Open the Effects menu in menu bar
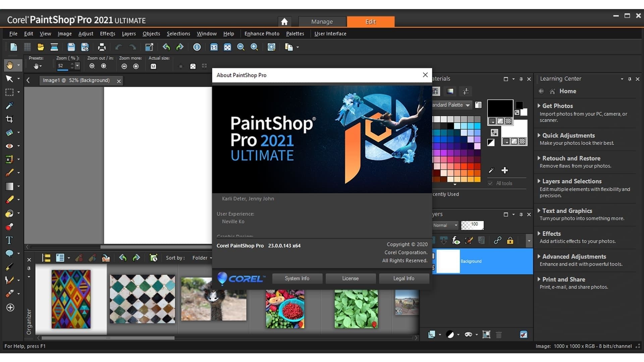Image resolution: width=644 pixels, height=362 pixels. pyautogui.click(x=107, y=33)
